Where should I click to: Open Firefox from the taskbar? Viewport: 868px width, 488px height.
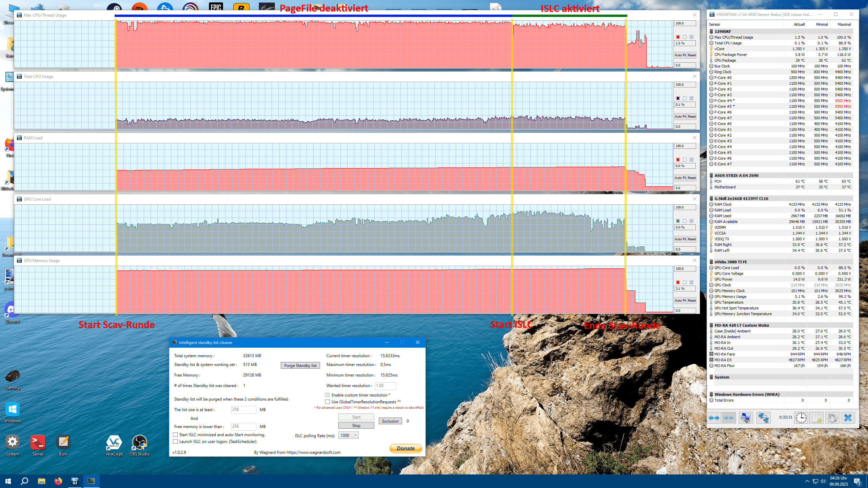(x=58, y=481)
